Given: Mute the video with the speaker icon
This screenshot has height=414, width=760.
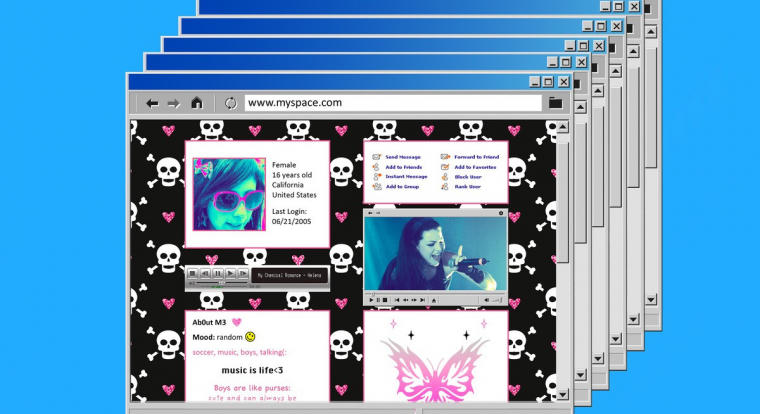Looking at the screenshot, I should [x=486, y=300].
